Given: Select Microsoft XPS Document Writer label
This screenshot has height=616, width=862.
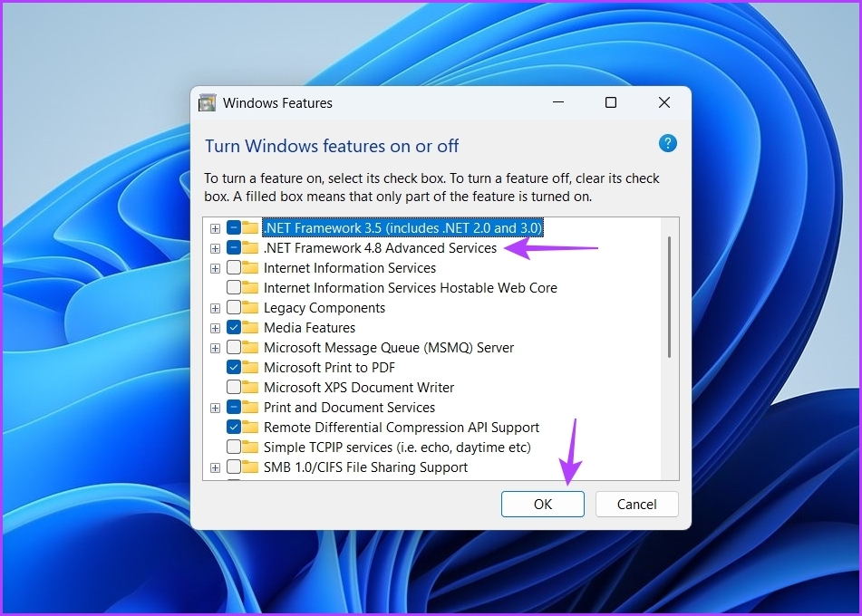Looking at the screenshot, I should pyautogui.click(x=359, y=388).
